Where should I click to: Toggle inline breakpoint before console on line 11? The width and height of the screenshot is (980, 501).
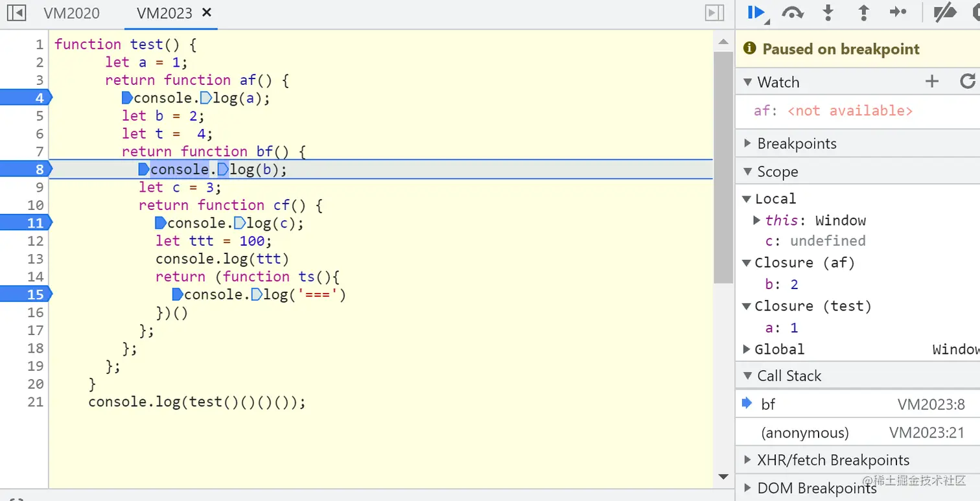pos(161,224)
